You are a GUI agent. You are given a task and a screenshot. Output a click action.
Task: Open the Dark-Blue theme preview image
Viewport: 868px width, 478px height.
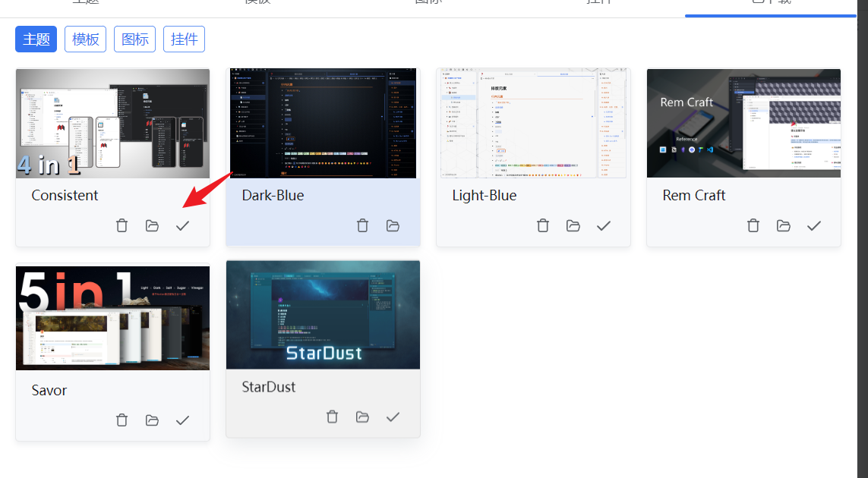point(324,124)
